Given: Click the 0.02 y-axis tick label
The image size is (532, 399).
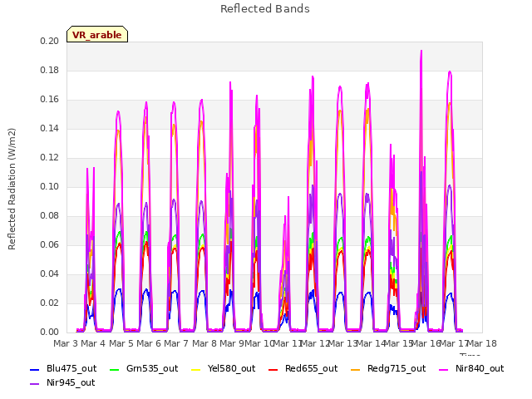Looking at the screenshot, I should (x=50, y=303).
